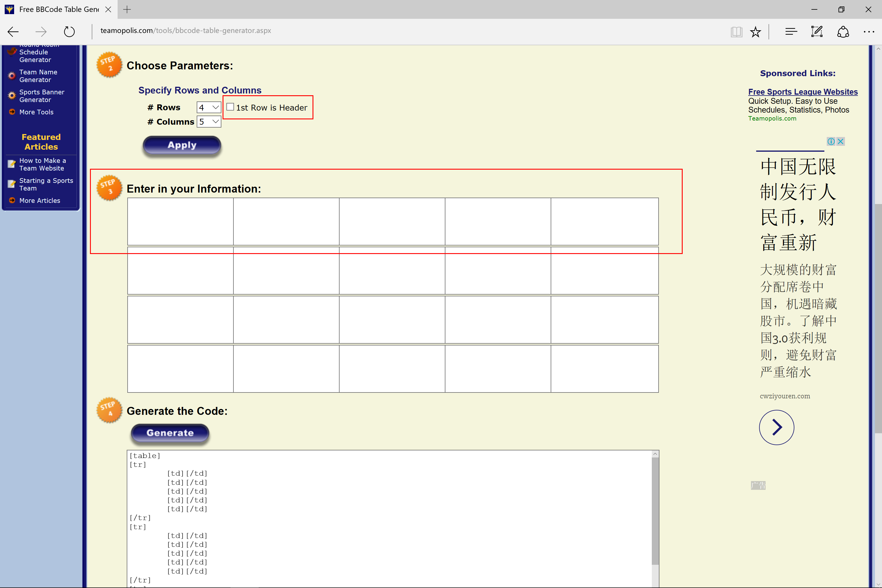Open the reading view book icon
This screenshot has width=882, height=588.
click(x=736, y=32)
